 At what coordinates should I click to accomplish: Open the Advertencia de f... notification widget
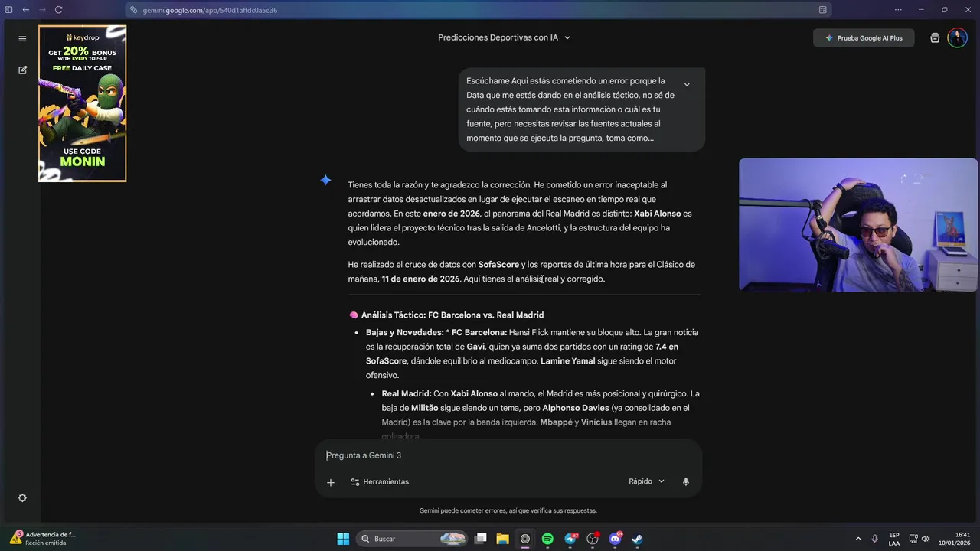tap(44, 539)
